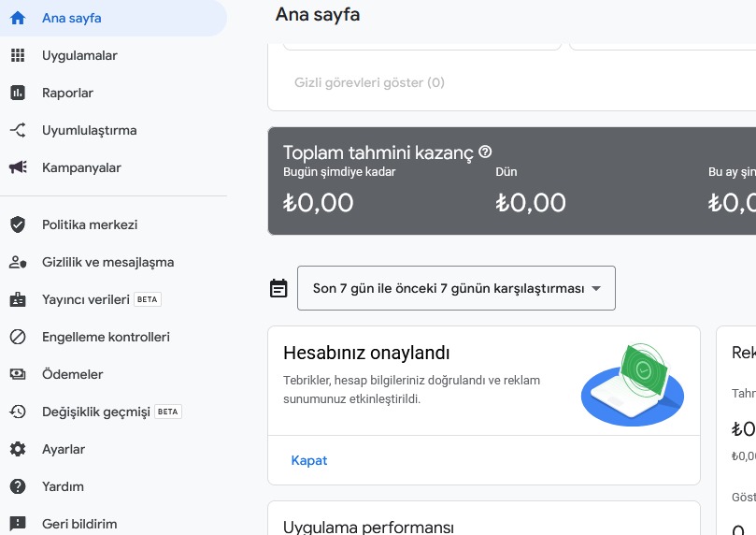Image resolution: width=756 pixels, height=535 pixels.
Task: Click the Ayarlar gear icon
Action: (x=18, y=449)
